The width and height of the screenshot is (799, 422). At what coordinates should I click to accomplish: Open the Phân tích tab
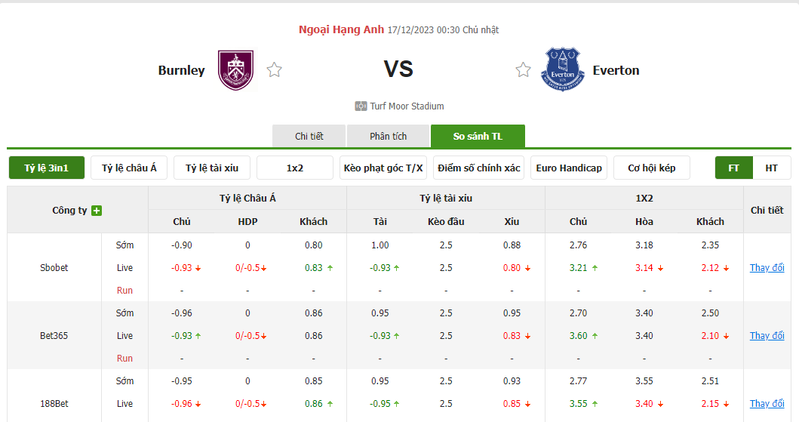[x=388, y=136]
